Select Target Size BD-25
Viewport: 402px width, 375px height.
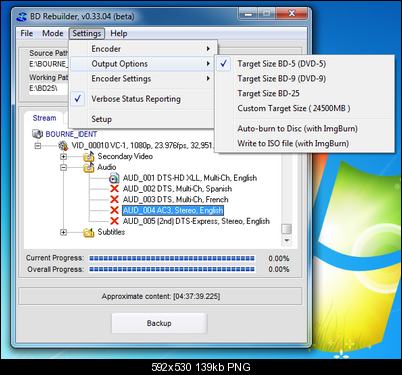[x=304, y=93]
